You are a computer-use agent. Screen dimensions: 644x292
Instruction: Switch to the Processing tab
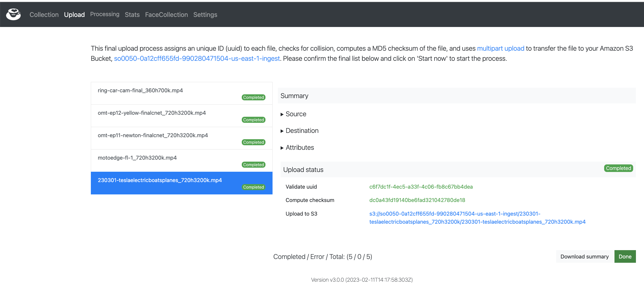point(105,14)
